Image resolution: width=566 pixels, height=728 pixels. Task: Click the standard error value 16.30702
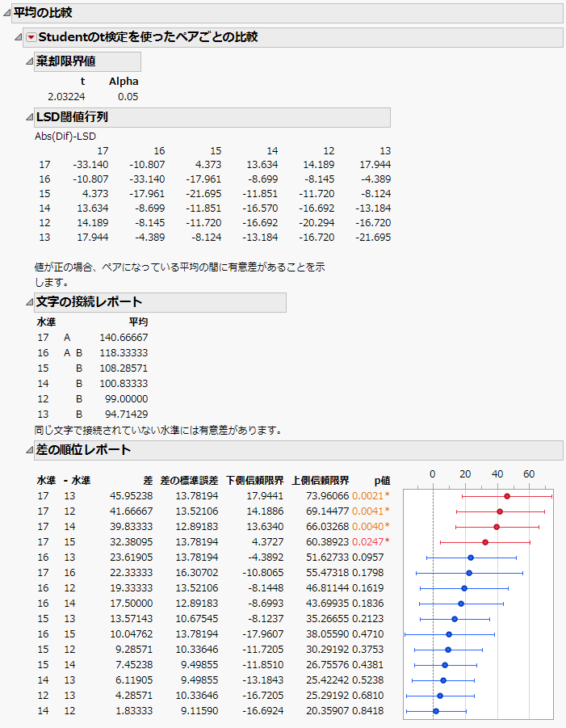[197, 573]
